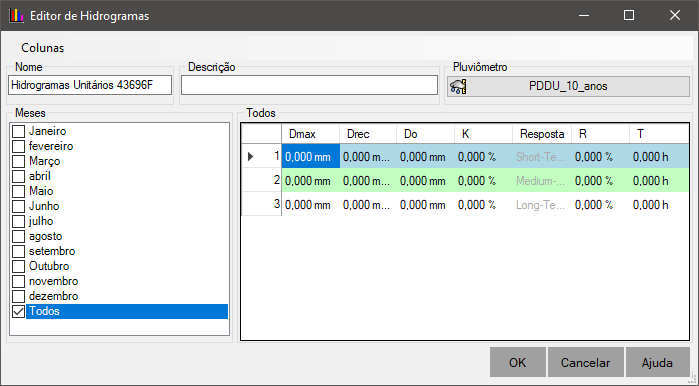Select the T column header
The width and height of the screenshot is (699, 386).
point(659,134)
